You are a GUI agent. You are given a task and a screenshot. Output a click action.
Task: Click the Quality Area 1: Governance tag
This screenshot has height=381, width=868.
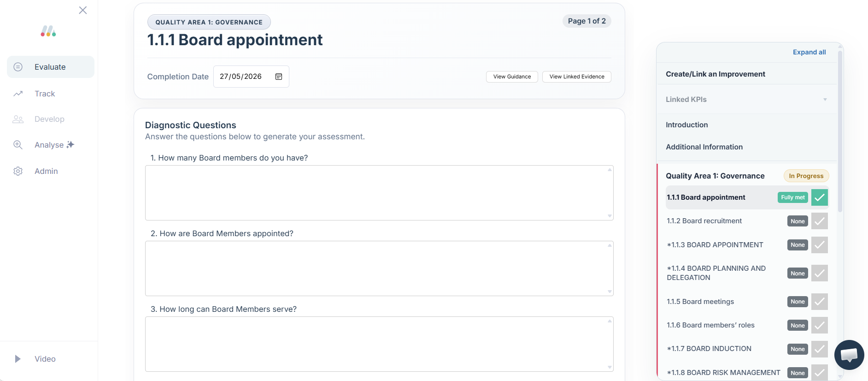(x=209, y=22)
